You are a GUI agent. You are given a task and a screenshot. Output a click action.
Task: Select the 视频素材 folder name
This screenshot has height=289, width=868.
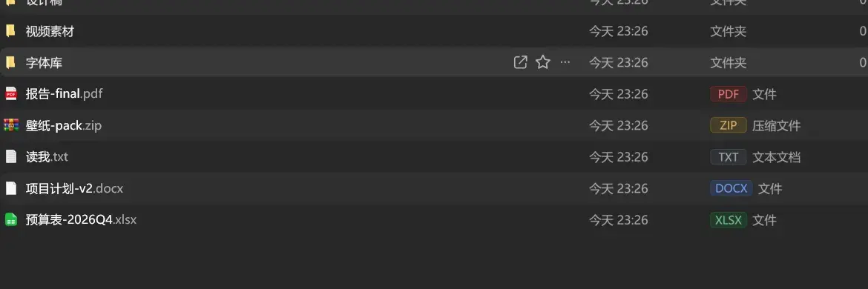50,32
